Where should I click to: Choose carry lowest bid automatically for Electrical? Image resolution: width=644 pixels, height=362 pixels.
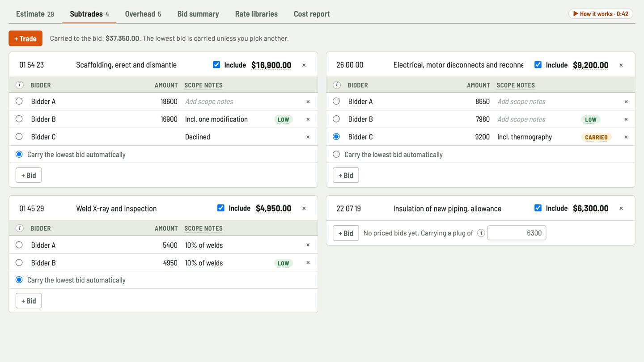point(336,154)
